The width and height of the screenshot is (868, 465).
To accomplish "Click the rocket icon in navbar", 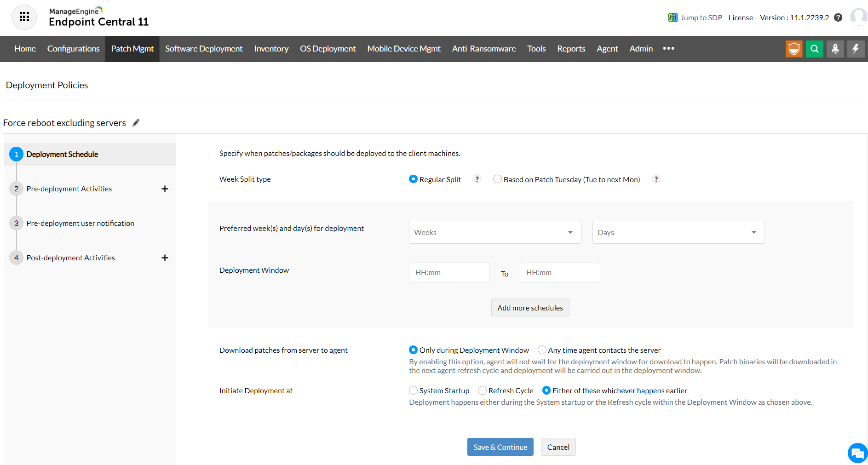I will 835,49.
